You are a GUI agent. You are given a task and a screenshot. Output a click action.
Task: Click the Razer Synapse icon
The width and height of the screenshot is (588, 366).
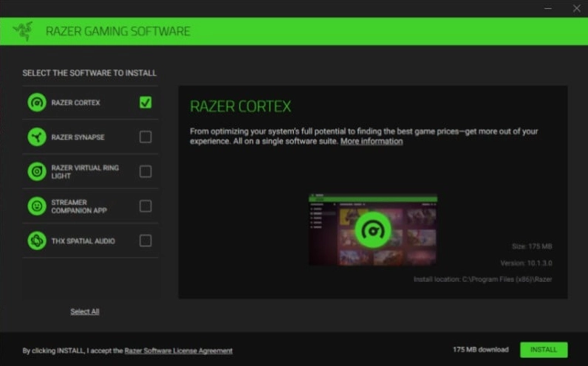coord(37,137)
